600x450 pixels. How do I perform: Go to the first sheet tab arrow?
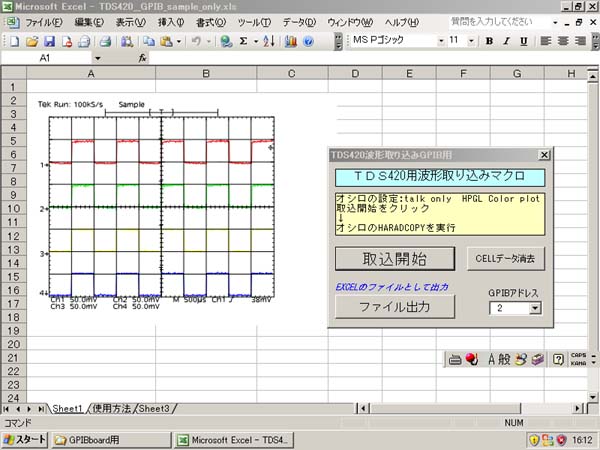coord(7,409)
